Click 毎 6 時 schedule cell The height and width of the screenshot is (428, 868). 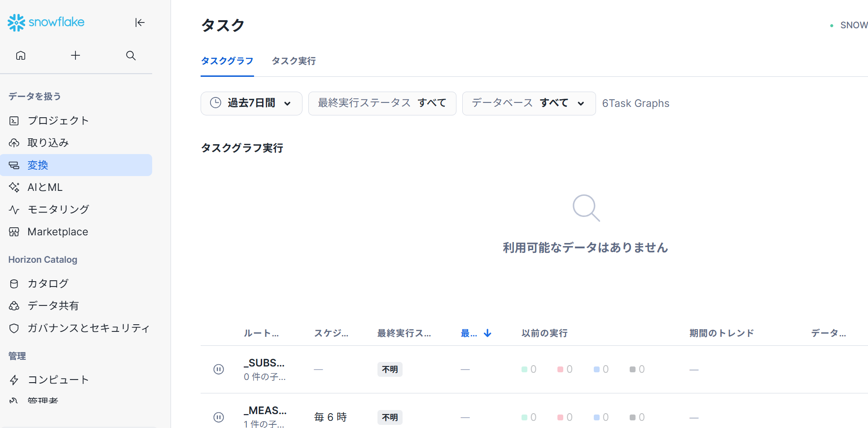click(331, 417)
